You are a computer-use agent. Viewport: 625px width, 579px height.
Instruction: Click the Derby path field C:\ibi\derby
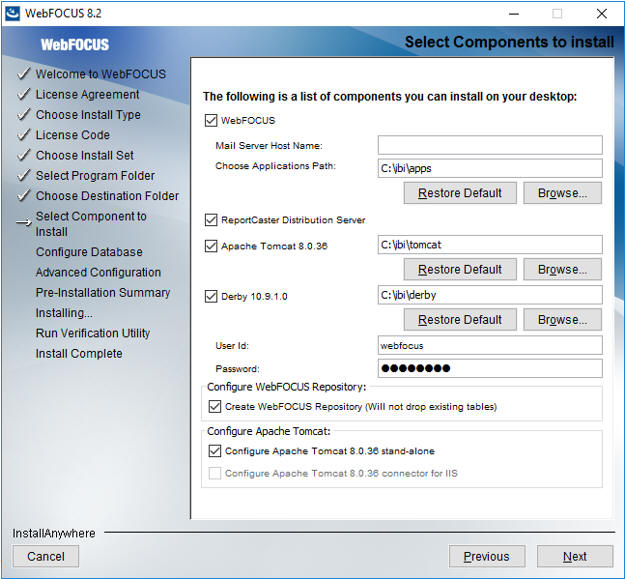(490, 295)
